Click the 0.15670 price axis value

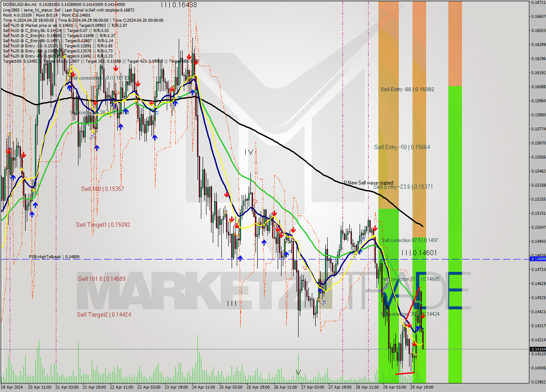(x=538, y=143)
